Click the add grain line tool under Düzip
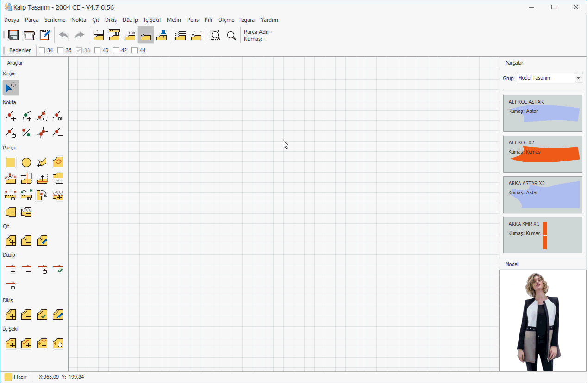Viewport: 588px width, 383px height. click(x=11, y=269)
